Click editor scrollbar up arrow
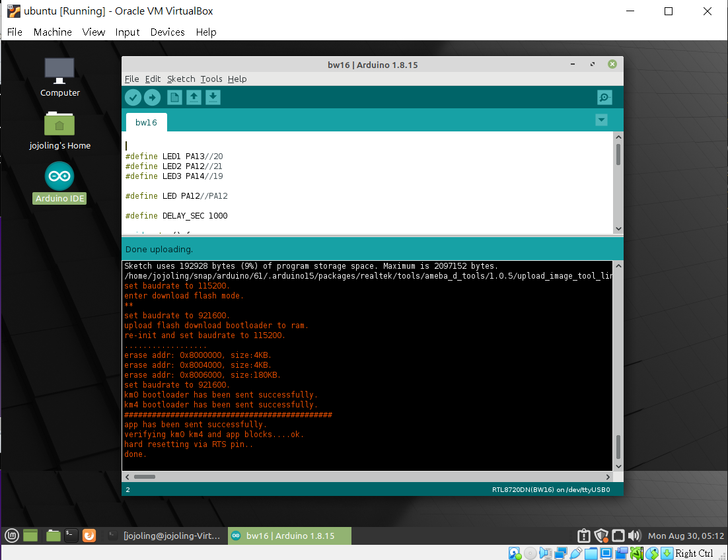 (x=618, y=137)
